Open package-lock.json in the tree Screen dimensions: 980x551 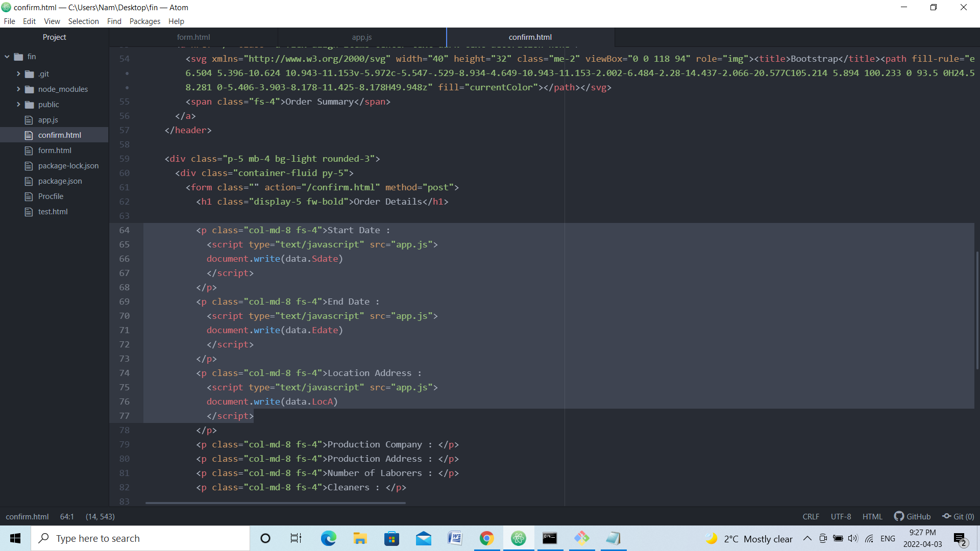tap(68, 166)
